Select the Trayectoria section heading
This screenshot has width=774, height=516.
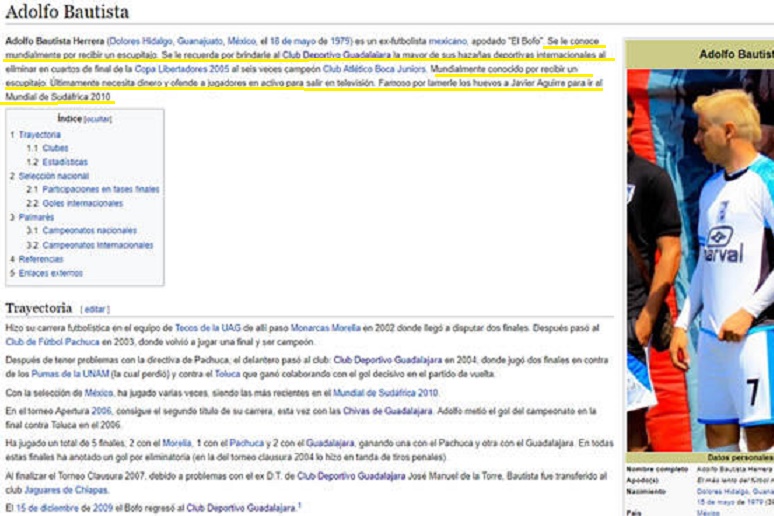[x=39, y=308]
